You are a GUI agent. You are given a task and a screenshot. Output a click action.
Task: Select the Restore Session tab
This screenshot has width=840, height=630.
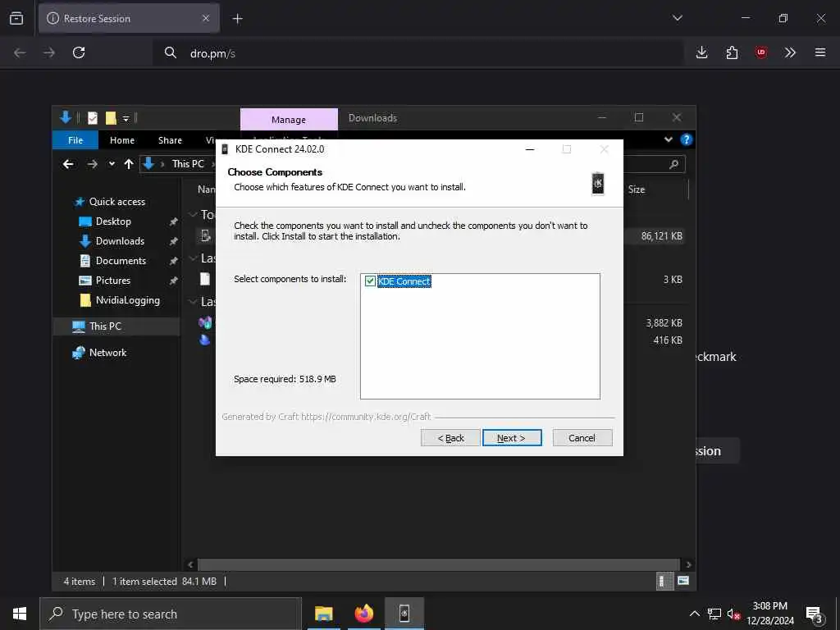pos(129,18)
